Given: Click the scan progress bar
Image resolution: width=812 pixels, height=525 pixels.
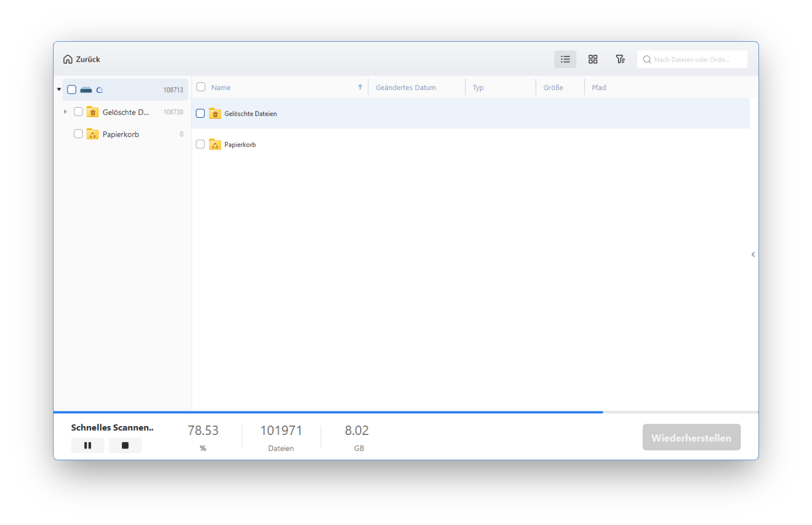Looking at the screenshot, I should click(406, 412).
